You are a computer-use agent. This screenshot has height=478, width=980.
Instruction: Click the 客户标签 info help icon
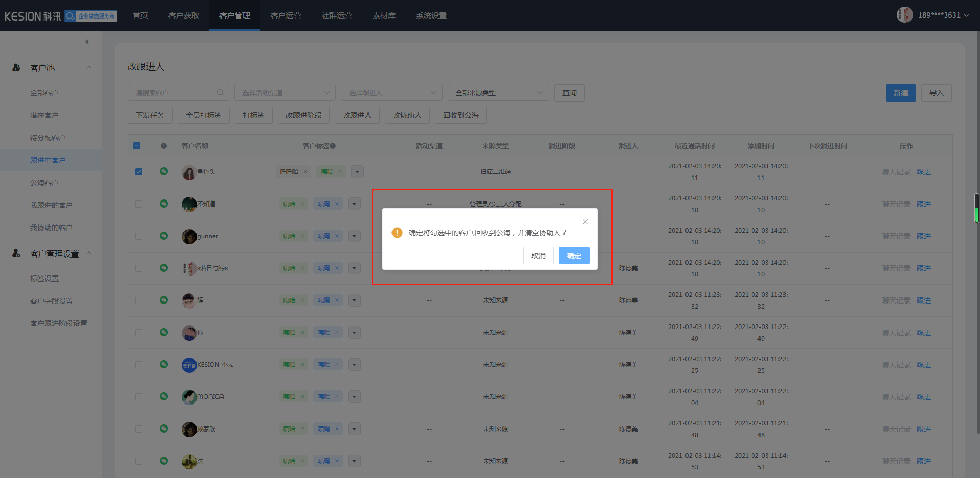(333, 146)
